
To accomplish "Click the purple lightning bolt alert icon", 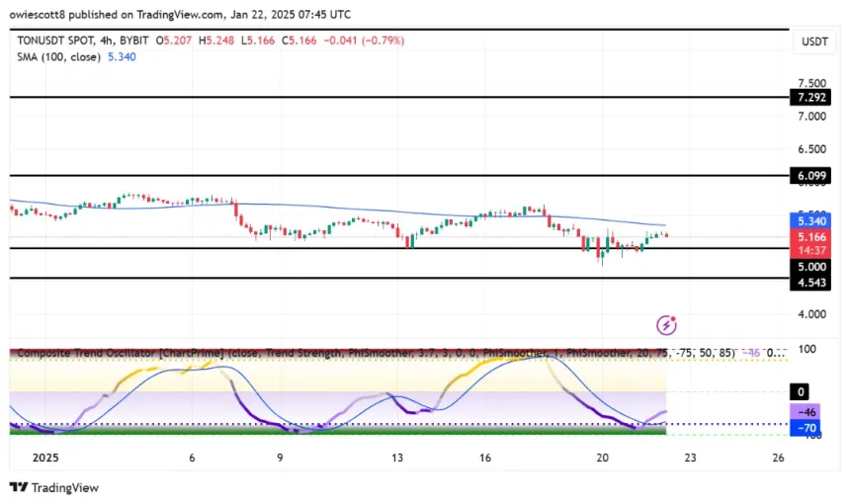I will tap(666, 325).
